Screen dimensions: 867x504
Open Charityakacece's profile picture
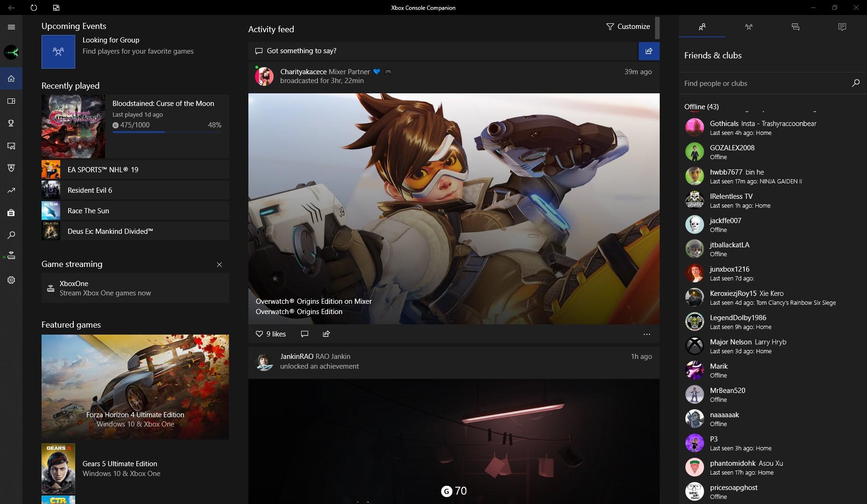point(264,76)
